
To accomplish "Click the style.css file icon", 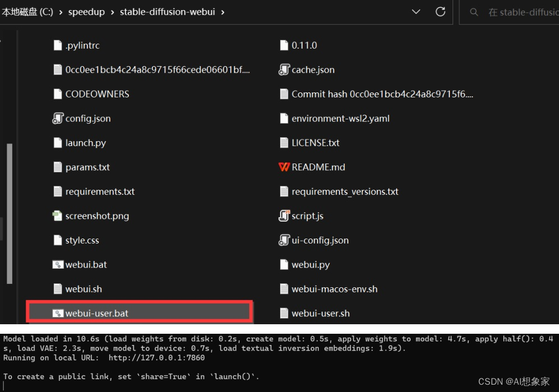I will pos(57,240).
